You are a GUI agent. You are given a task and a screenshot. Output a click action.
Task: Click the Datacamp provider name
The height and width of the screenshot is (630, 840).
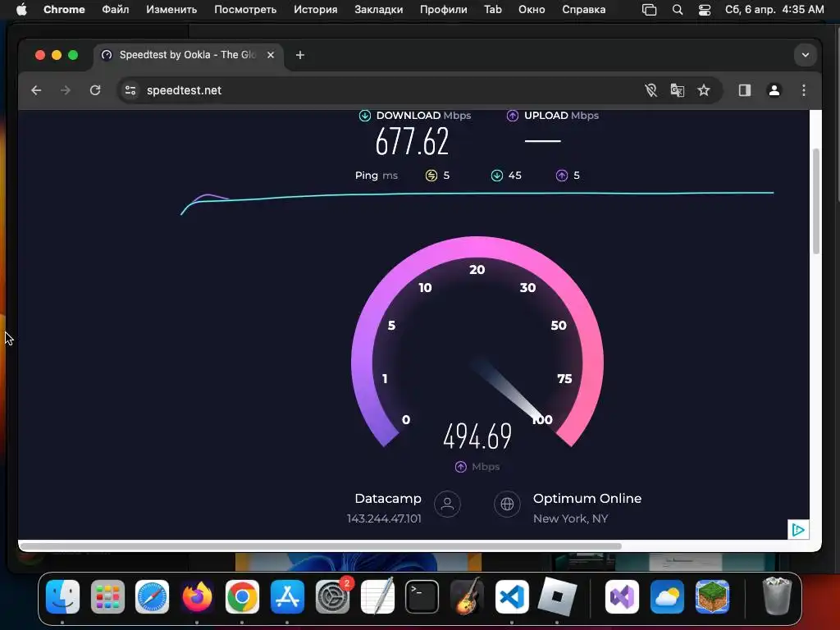[388, 499]
